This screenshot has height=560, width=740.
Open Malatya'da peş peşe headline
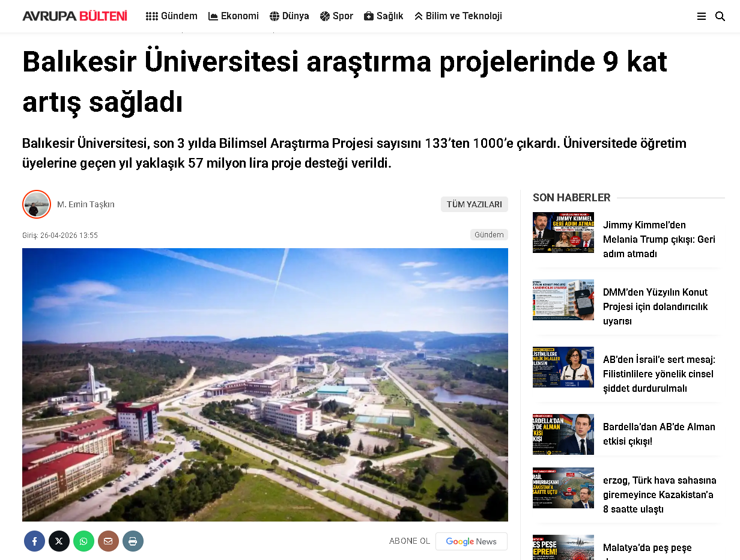[x=647, y=548]
